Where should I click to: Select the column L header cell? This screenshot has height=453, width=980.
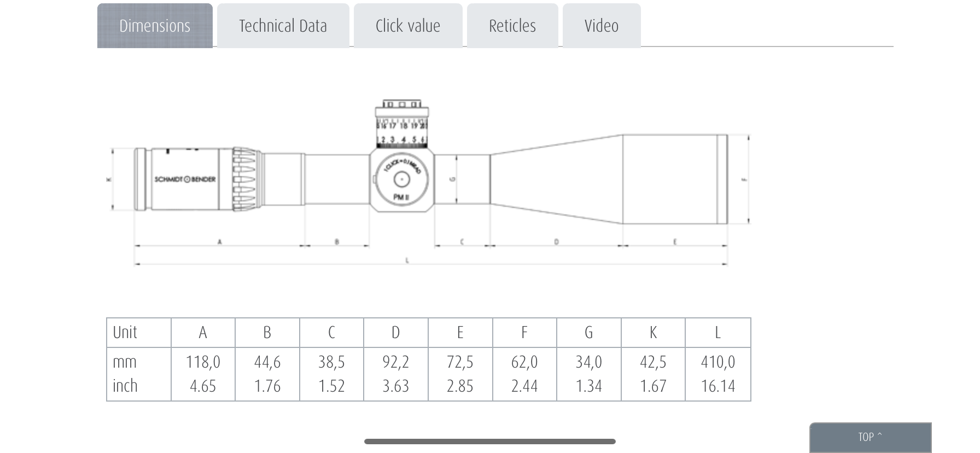tap(718, 333)
